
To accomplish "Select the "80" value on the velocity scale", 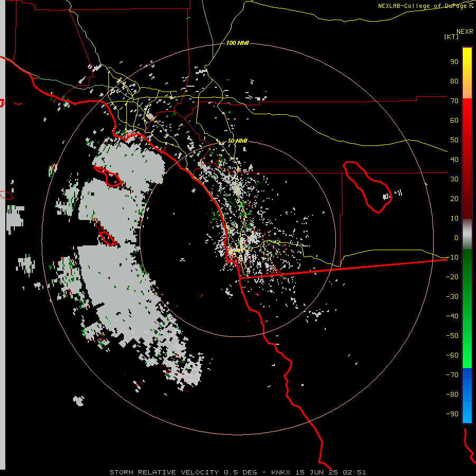I will pos(454,81).
